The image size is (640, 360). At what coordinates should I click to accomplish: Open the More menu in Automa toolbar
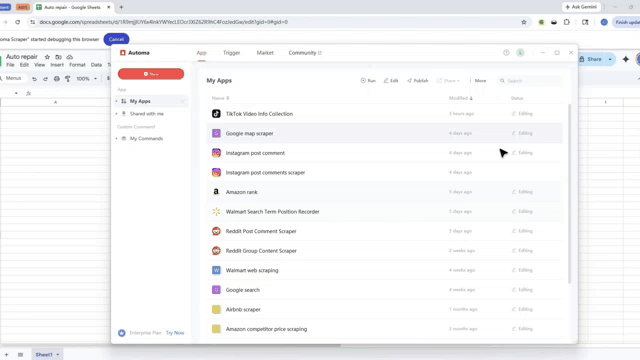478,81
